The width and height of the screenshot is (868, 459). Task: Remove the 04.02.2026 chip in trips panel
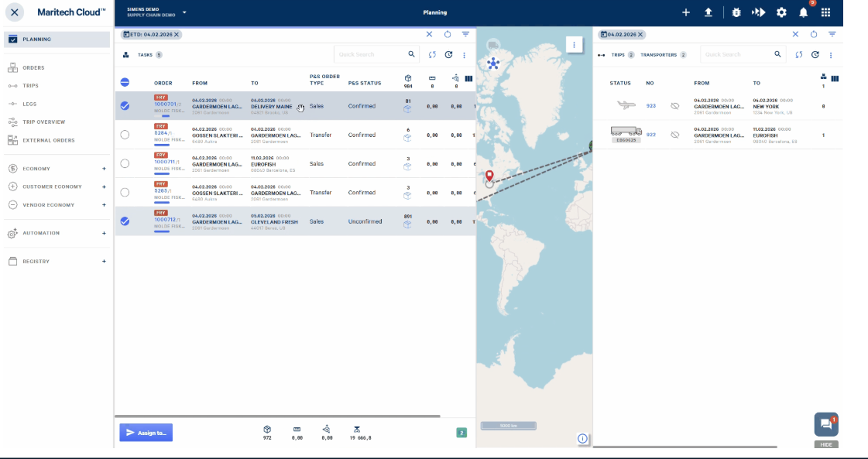click(640, 34)
